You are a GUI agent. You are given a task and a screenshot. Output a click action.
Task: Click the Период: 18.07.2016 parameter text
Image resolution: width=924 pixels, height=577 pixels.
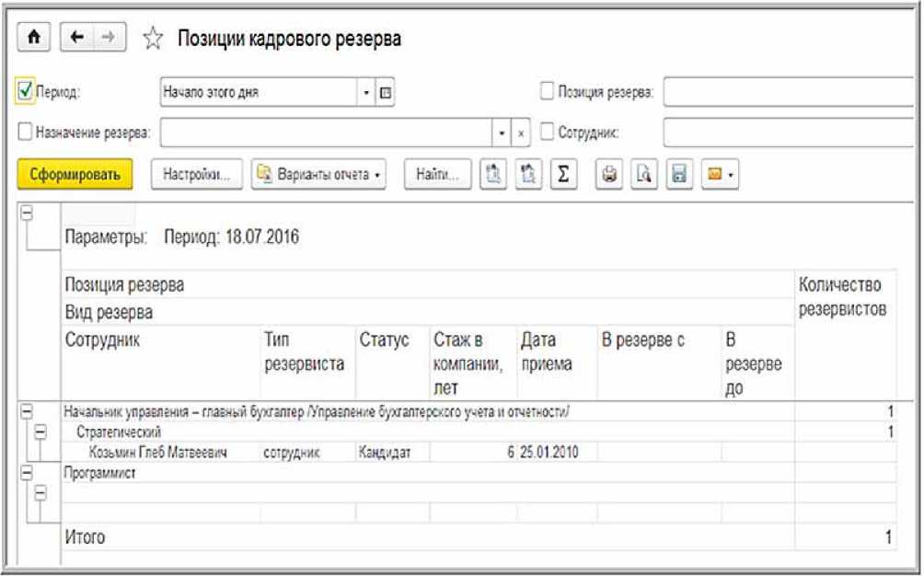(232, 237)
